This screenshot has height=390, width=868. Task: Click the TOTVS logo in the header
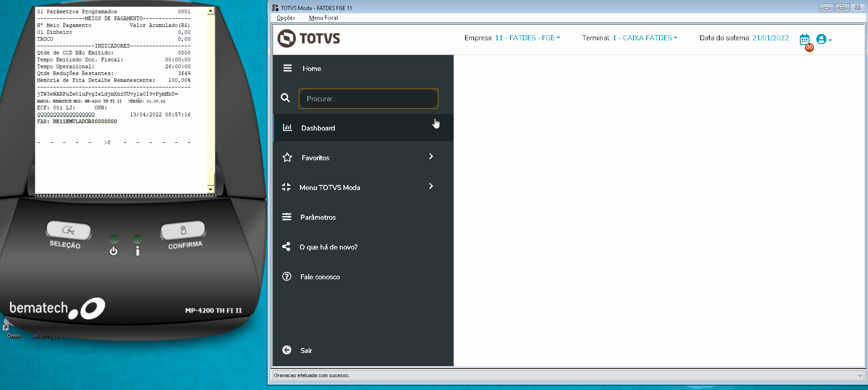tap(309, 38)
